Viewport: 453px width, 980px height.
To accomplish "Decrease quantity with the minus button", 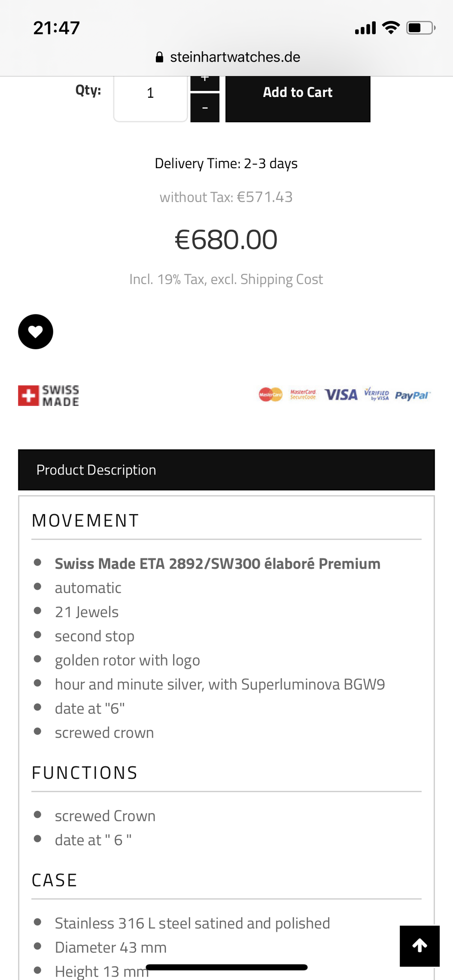I will click(x=205, y=108).
